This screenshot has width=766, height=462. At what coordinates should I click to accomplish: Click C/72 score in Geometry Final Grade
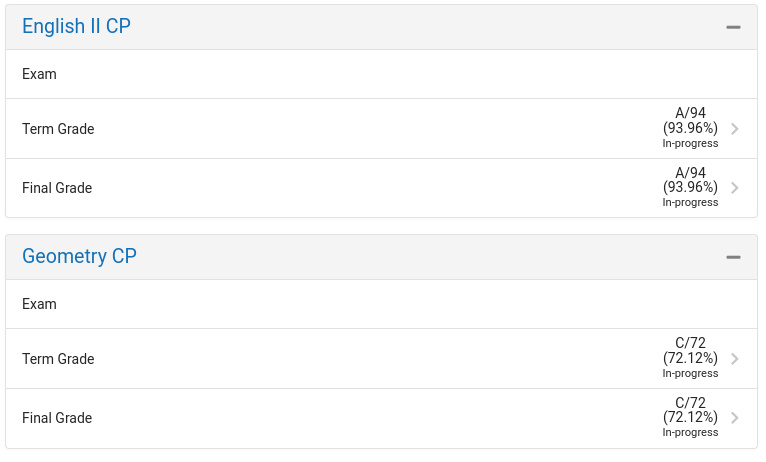(x=690, y=402)
